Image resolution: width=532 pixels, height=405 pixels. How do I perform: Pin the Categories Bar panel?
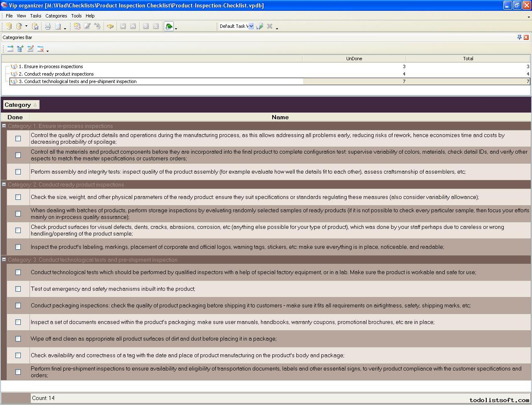[x=519, y=37]
